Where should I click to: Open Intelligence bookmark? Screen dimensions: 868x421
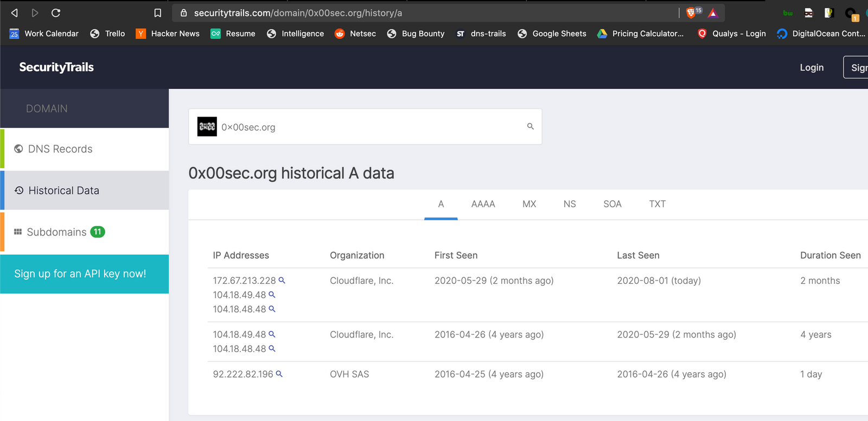pos(295,34)
